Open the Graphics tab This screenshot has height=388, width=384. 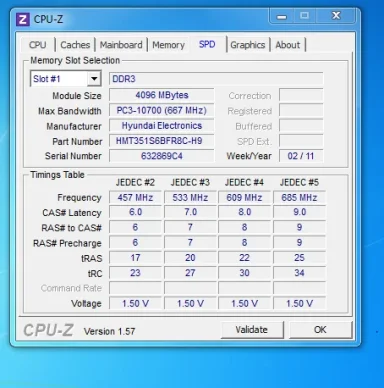pos(248,45)
